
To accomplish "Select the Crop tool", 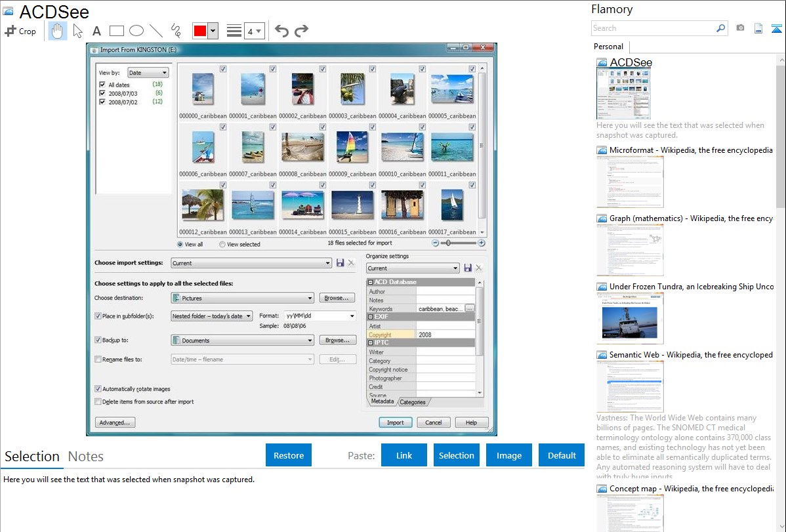I will [20, 31].
